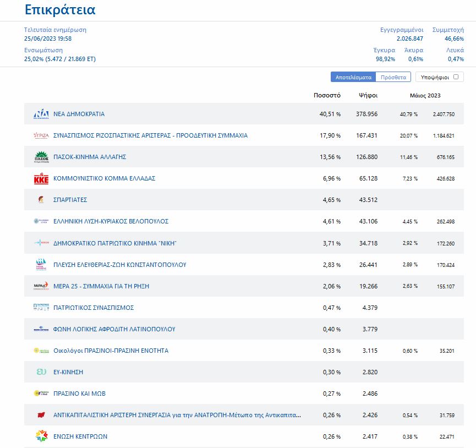Click the ΕΥ-ΚΙΝΗΣΗ party logo
Image resolution: width=476 pixels, height=448 pixels.
(41, 372)
